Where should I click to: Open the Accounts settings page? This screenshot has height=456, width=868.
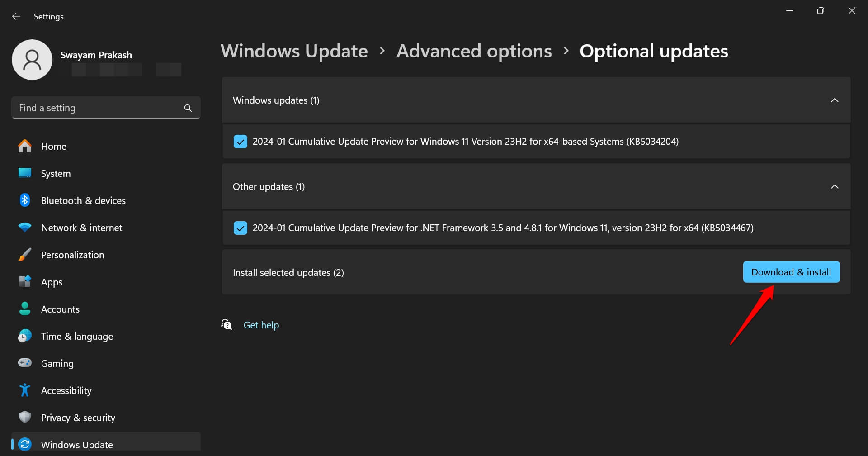(x=60, y=309)
